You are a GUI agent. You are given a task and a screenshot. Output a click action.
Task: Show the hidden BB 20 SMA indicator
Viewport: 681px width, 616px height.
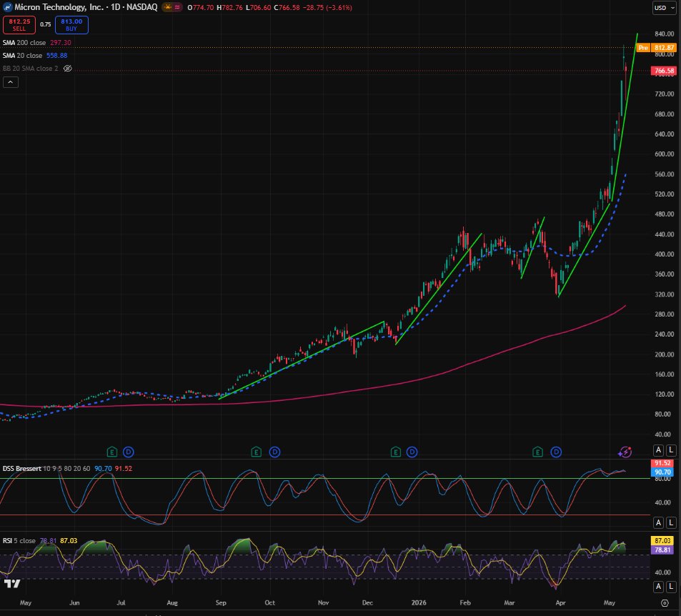68,68
